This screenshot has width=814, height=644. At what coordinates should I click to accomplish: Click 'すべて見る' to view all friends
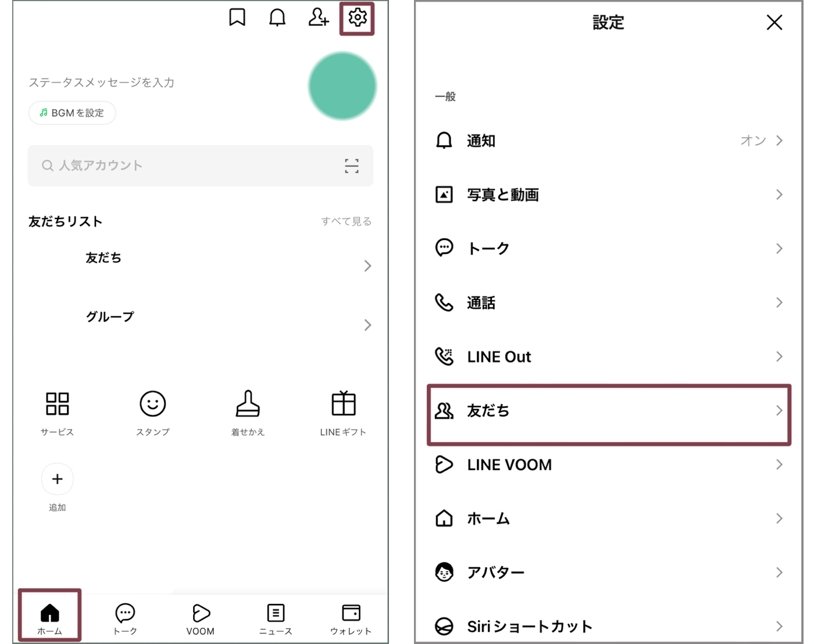pyautogui.click(x=346, y=221)
